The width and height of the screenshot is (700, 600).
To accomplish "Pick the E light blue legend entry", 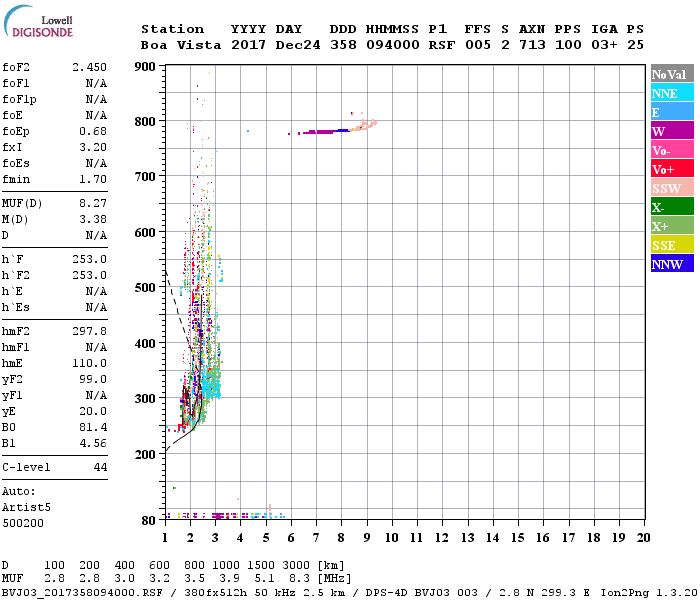I will (x=669, y=112).
